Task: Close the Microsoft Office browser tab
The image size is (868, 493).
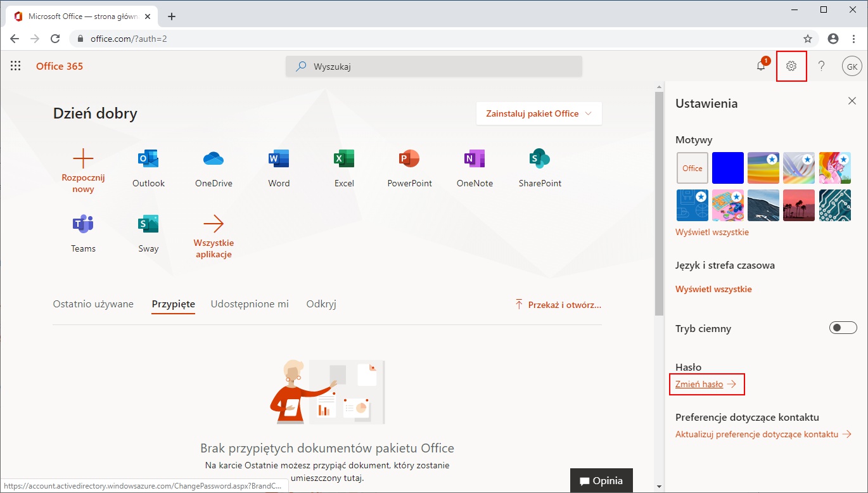Action: click(x=148, y=16)
